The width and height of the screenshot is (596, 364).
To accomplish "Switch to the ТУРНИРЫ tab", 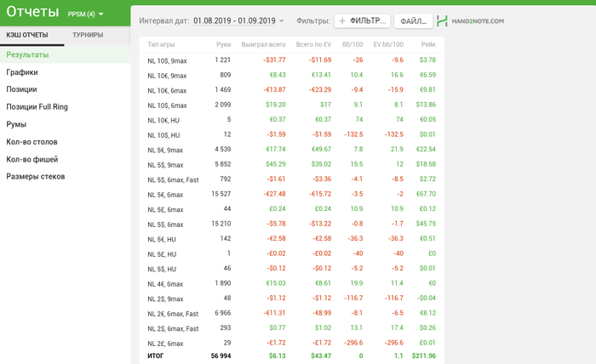I will 88,35.
